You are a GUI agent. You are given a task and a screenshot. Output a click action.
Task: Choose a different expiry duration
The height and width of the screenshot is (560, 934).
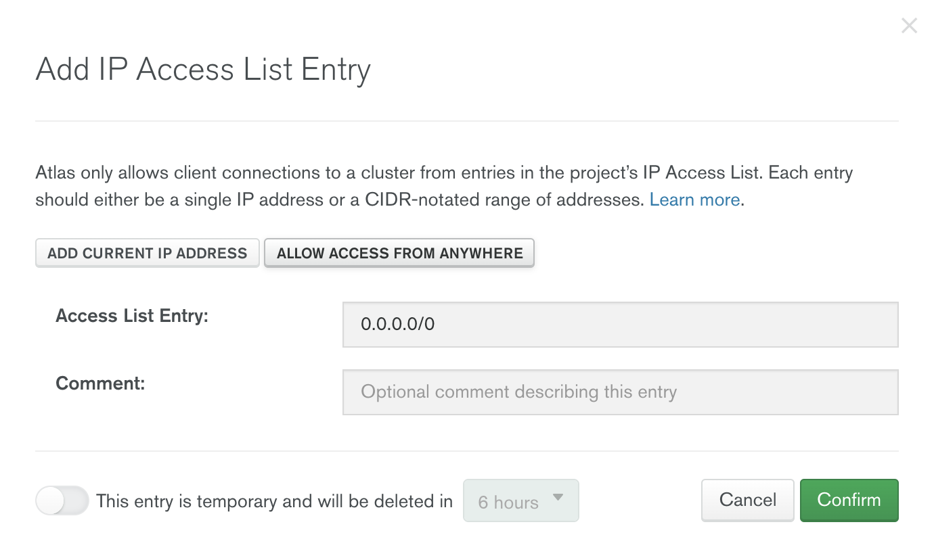click(520, 500)
